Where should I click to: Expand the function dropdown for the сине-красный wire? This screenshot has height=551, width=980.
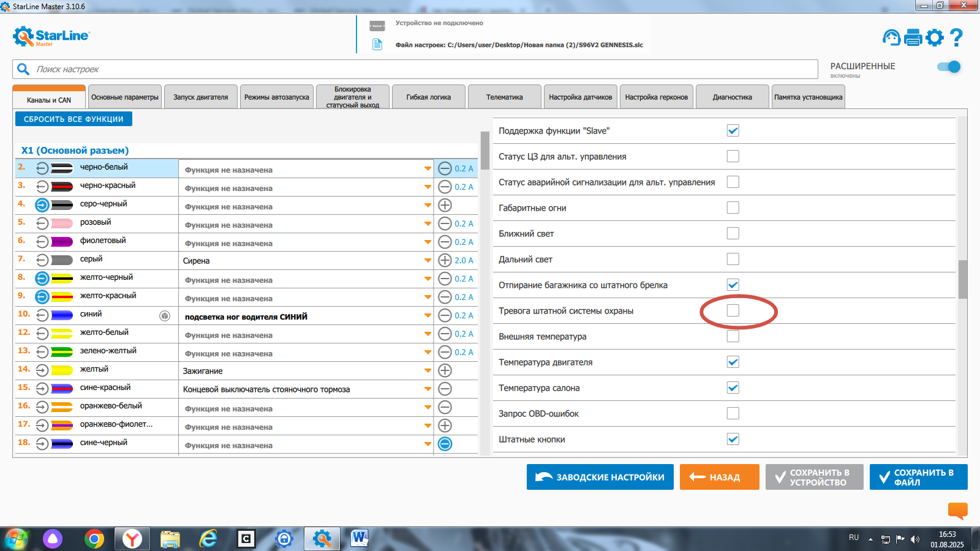click(x=428, y=389)
